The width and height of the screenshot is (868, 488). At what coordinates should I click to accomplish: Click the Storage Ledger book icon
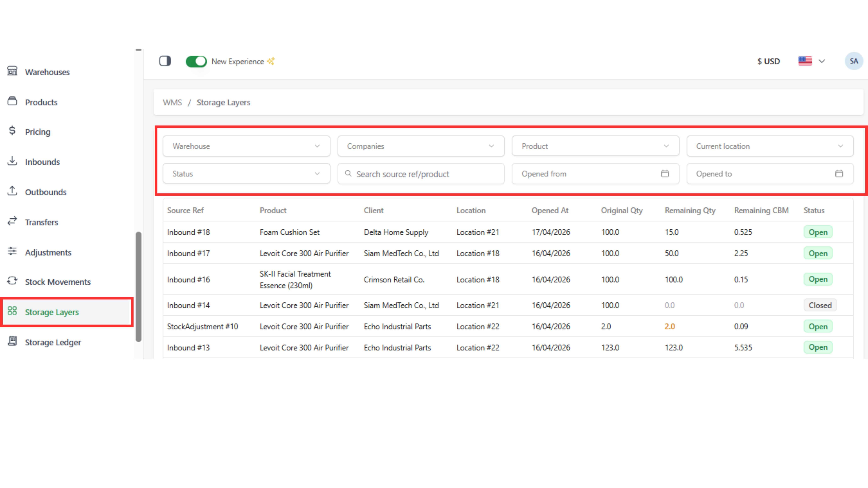click(12, 341)
